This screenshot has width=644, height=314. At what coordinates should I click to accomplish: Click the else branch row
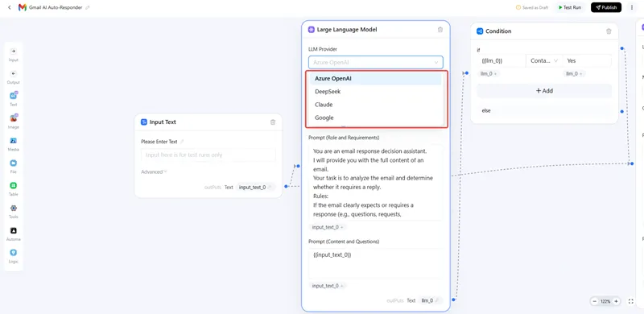click(x=544, y=110)
